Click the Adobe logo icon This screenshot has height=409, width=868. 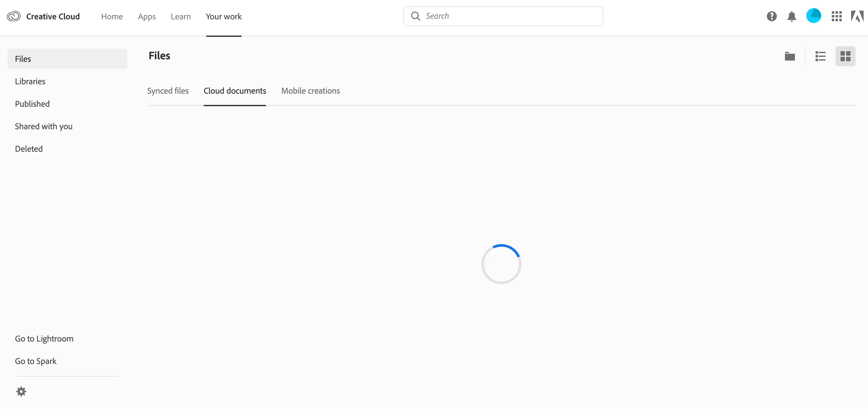pos(857,16)
